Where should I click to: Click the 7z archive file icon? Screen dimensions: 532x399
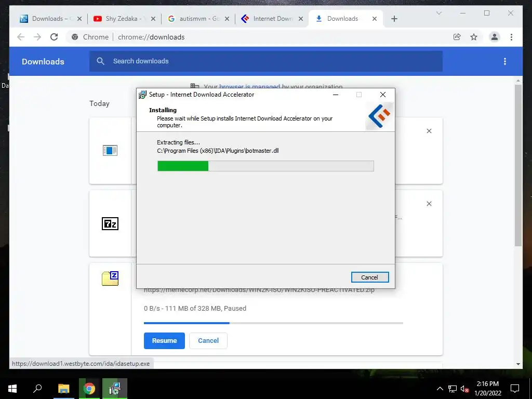110,223
